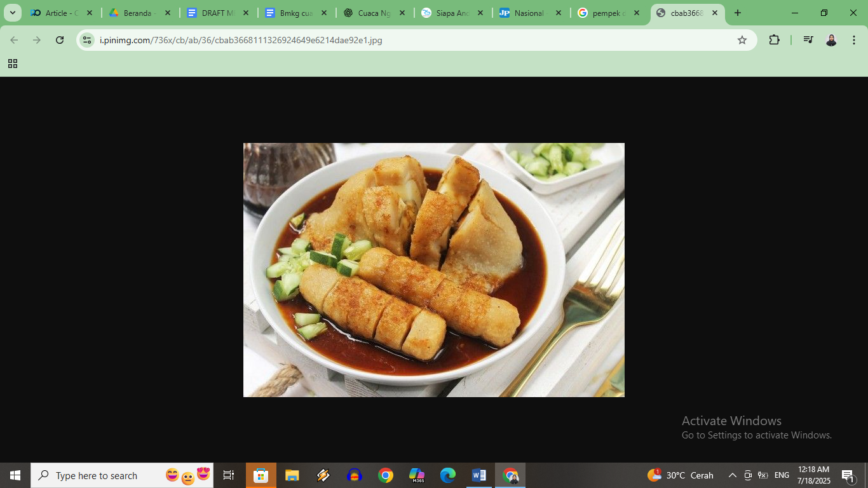Expand hidden system tray icons
Screen dimensions: 868x488
pyautogui.click(x=732, y=475)
